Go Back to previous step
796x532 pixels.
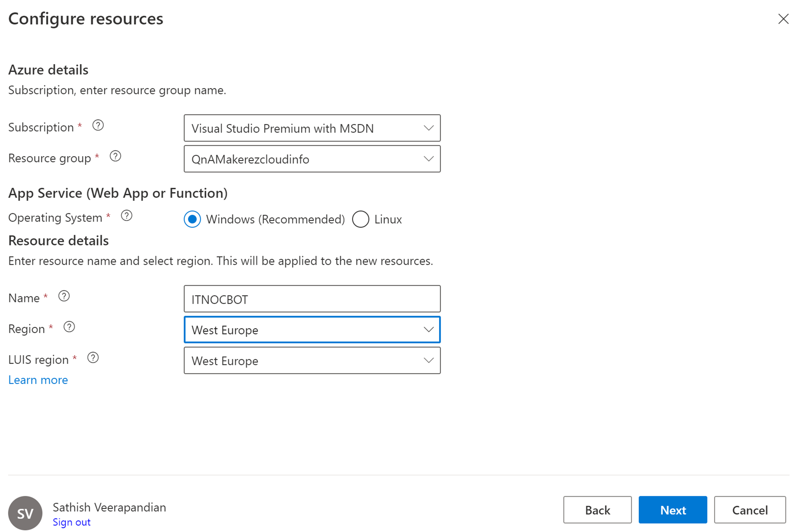pos(597,510)
